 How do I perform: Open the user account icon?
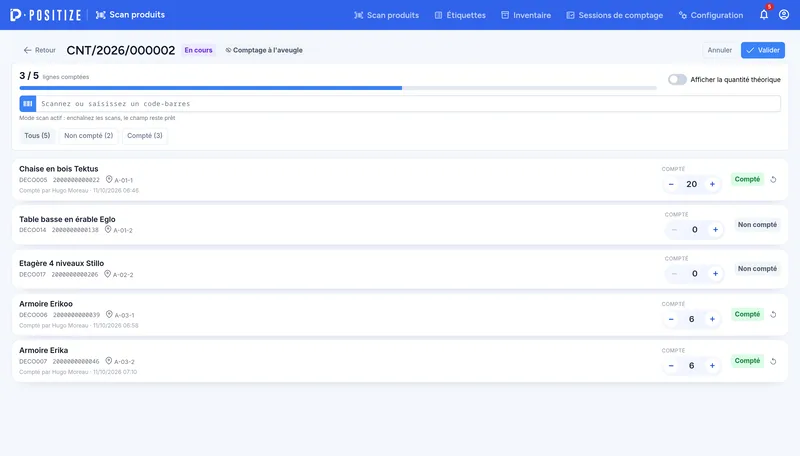click(784, 15)
